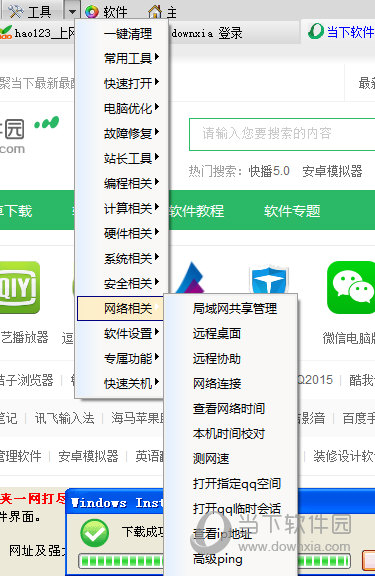Choose 打开指定qq空间 from submenu

pyautogui.click(x=231, y=484)
